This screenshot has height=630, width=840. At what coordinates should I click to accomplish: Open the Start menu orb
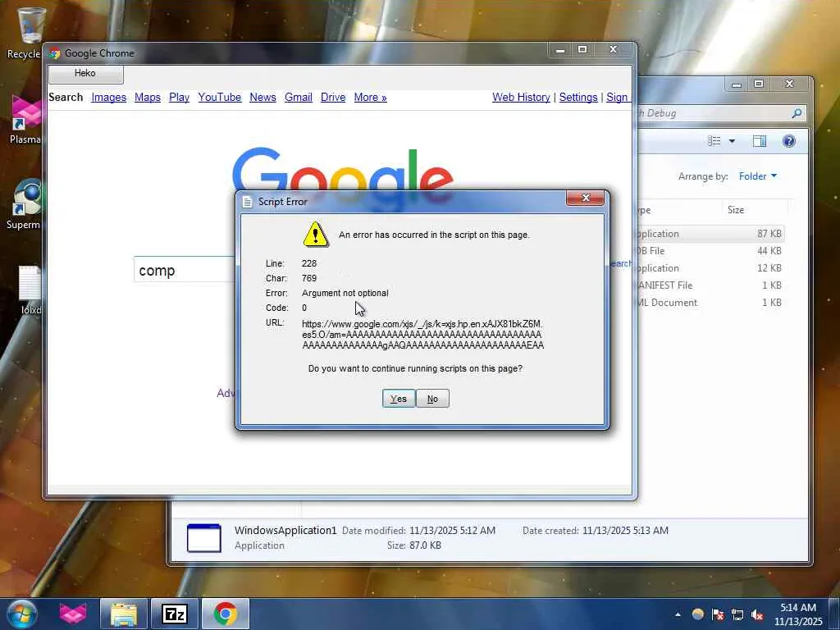[21, 613]
